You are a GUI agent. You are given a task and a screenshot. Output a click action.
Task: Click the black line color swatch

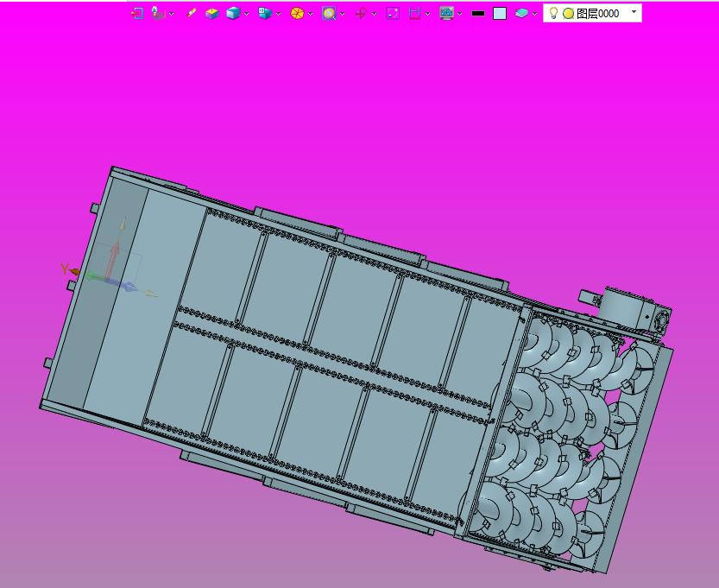[x=478, y=13]
